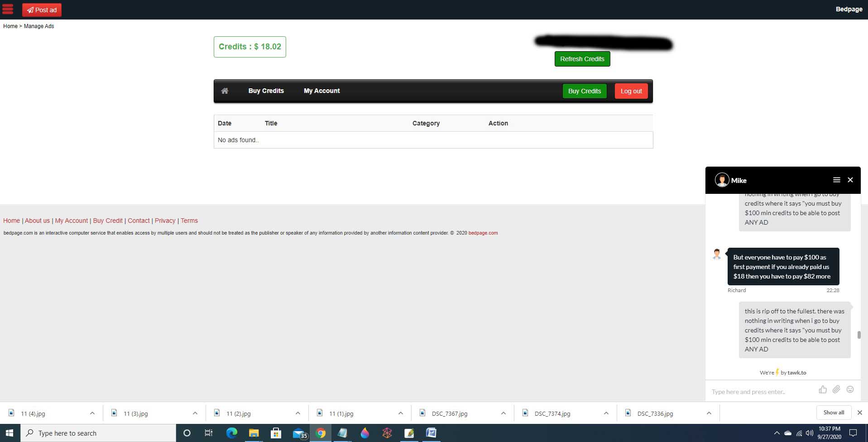Open the footer Terms link
The image size is (868, 442).
[189, 221]
